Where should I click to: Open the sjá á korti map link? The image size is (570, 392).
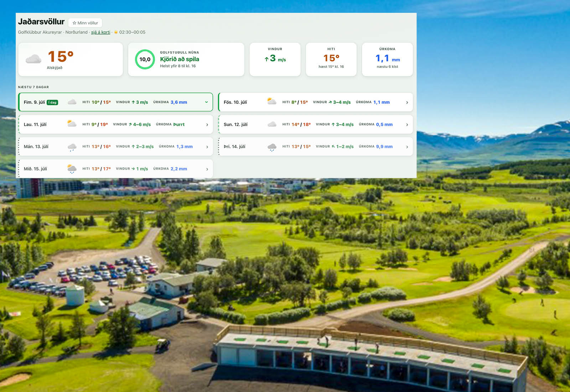(100, 32)
